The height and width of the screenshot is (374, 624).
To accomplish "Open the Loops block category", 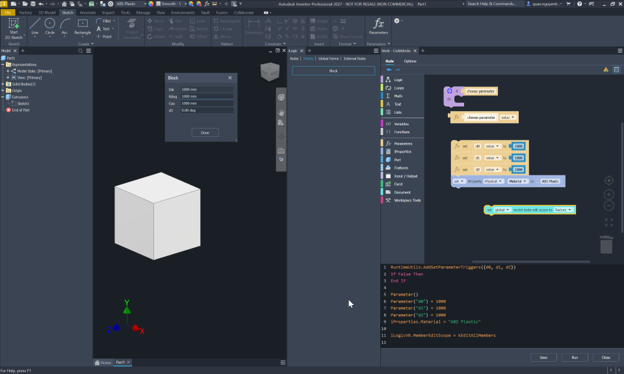I will pos(402,88).
